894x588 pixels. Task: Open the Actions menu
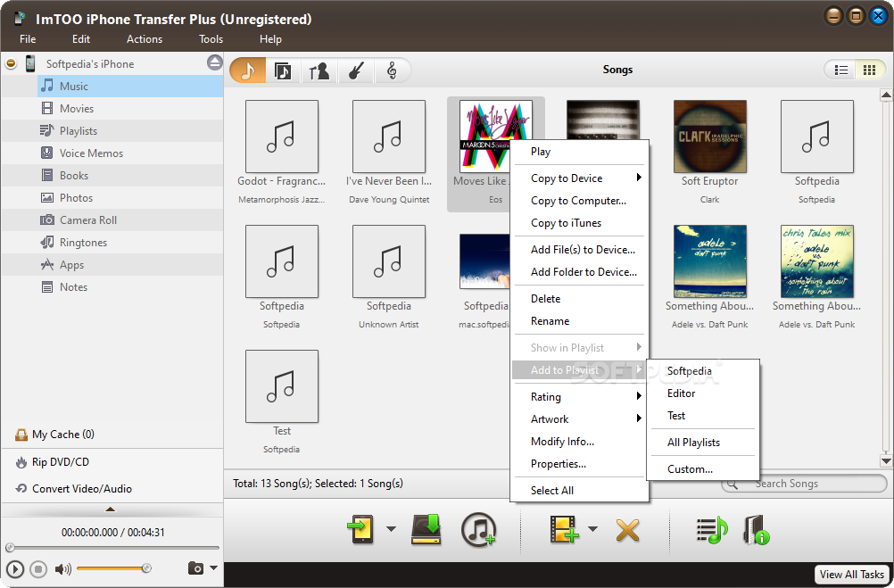tap(145, 39)
